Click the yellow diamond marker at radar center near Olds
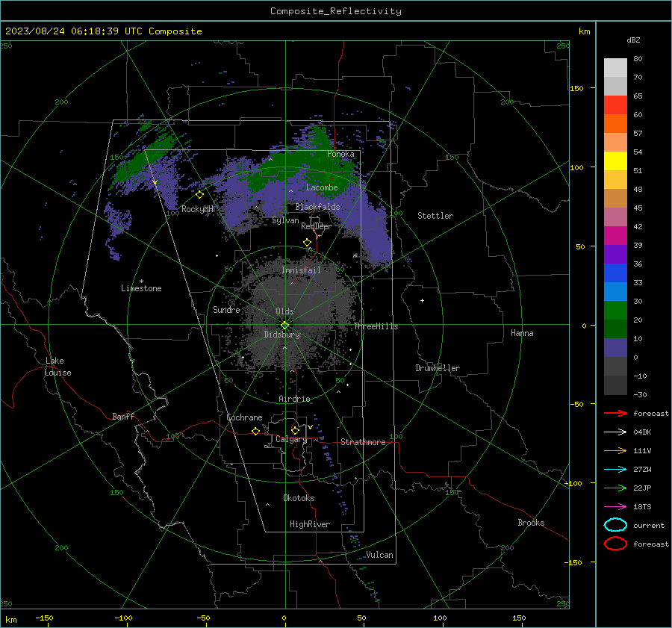Screen dimensions: 672x628 coord(284,326)
